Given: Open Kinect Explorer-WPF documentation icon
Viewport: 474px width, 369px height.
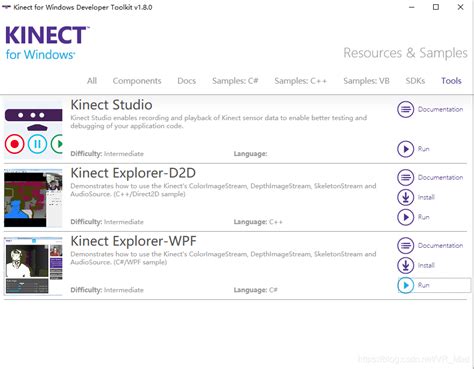Looking at the screenshot, I should [x=405, y=246].
